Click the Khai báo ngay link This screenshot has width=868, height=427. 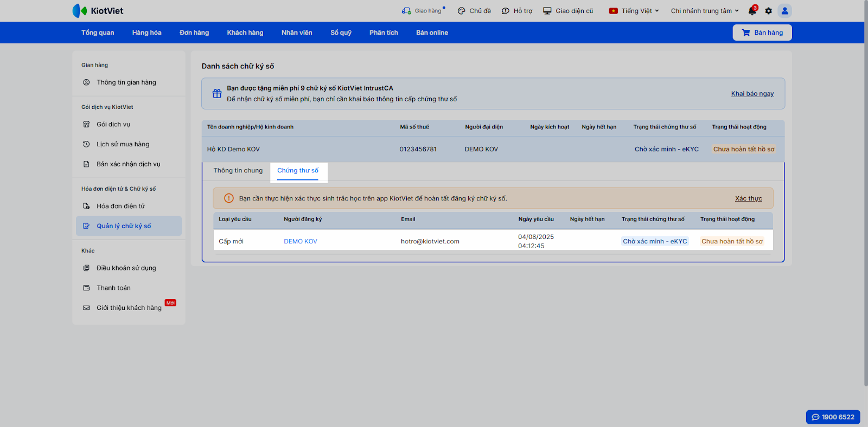pos(752,94)
